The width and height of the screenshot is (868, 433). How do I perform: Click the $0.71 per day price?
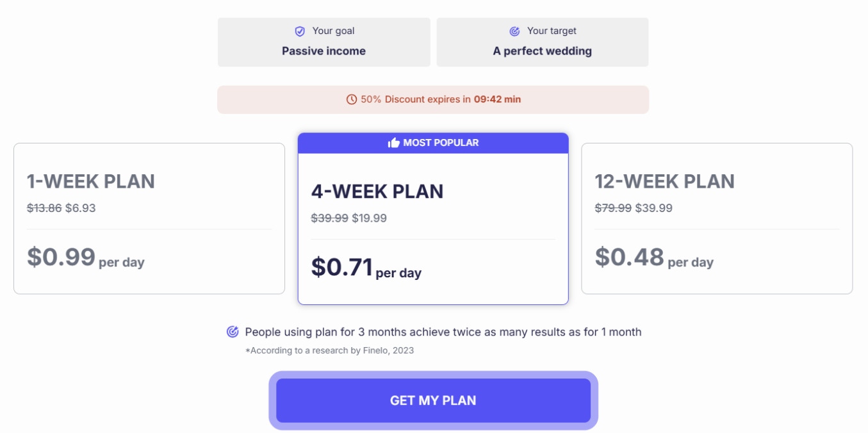(366, 268)
